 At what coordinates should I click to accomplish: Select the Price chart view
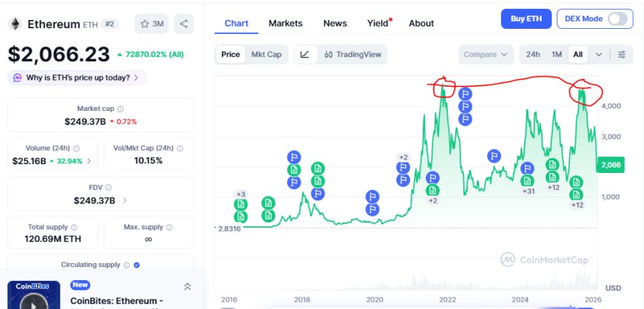click(230, 54)
